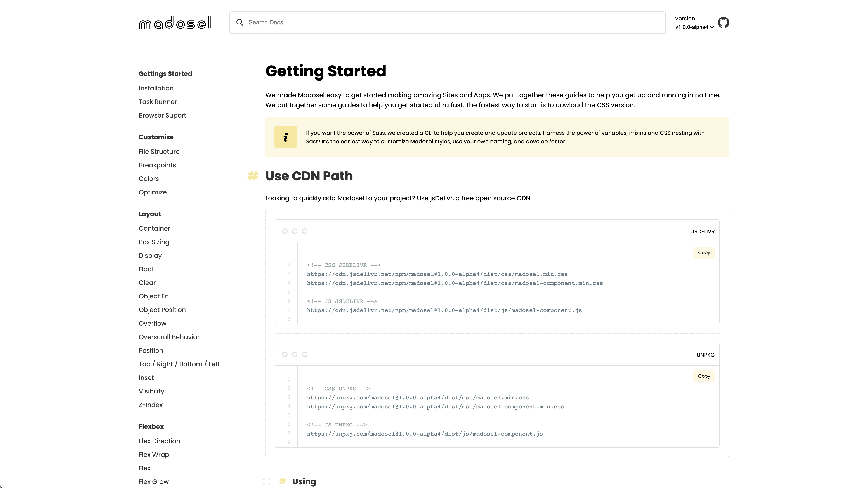
Task: Go to Object Position page
Action: (162, 310)
